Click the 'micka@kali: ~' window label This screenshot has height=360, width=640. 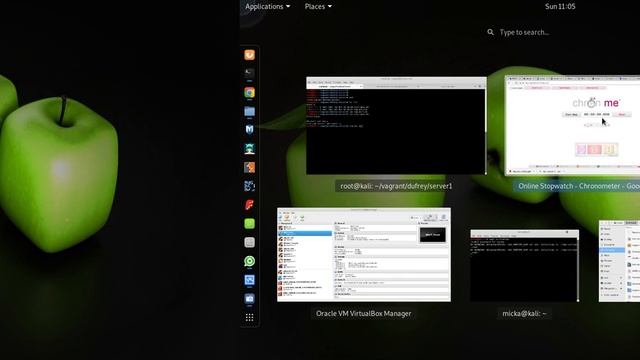point(524,313)
